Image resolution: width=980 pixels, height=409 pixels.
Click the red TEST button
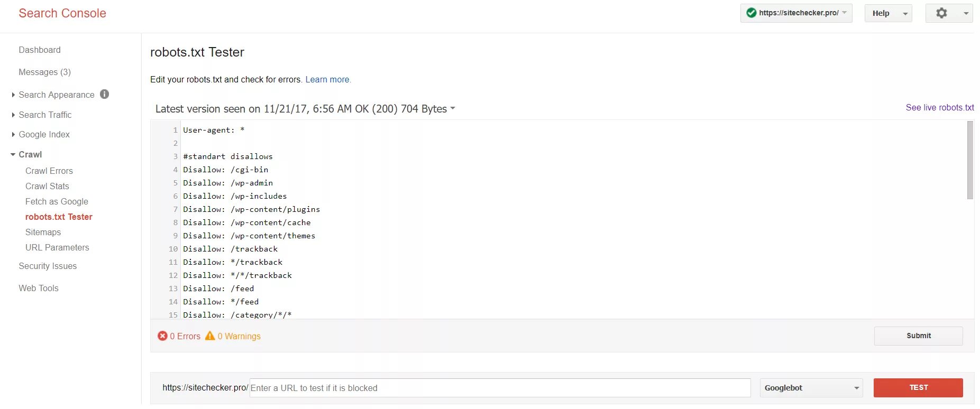(x=918, y=388)
